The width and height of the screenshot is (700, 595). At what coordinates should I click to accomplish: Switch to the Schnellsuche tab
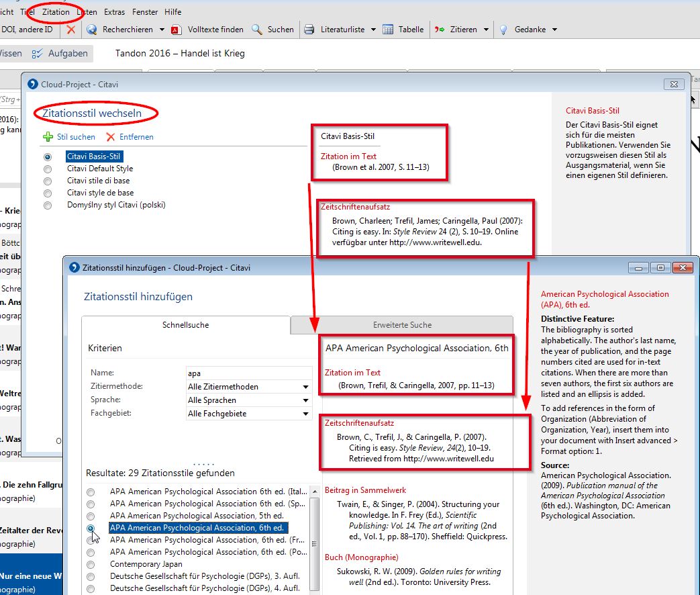186,325
